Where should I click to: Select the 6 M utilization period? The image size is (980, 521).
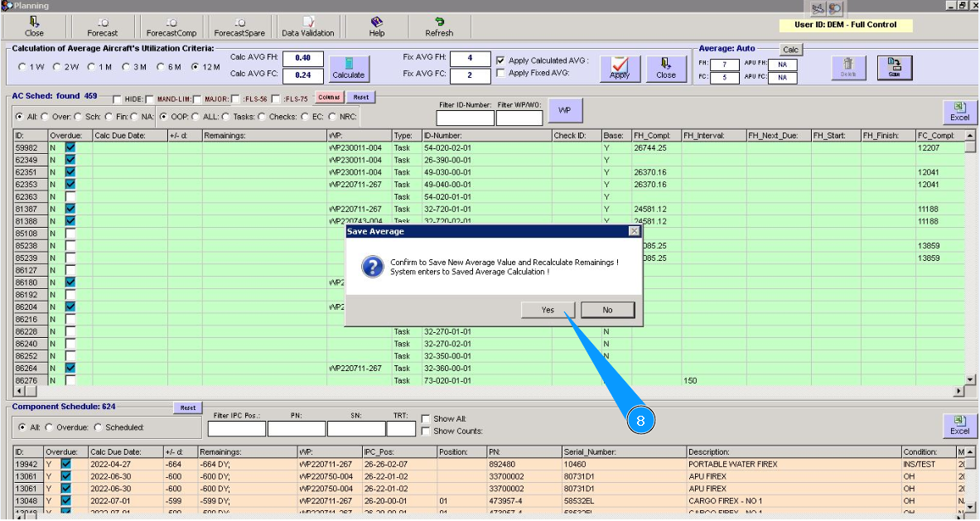161,67
